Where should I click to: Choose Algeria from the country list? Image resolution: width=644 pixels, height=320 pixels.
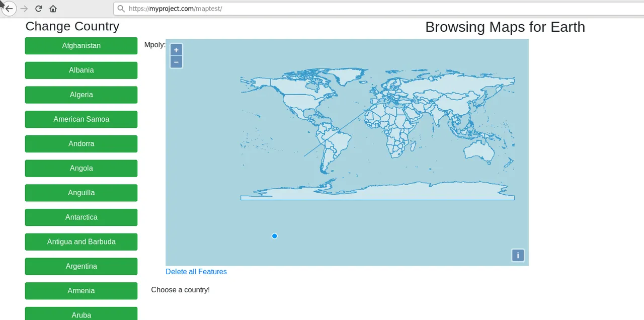point(81,95)
